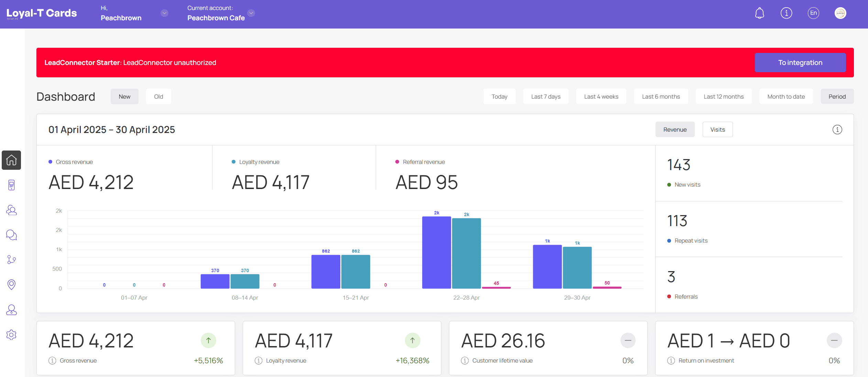
Task: Open the locations map pin icon
Action: 11,285
